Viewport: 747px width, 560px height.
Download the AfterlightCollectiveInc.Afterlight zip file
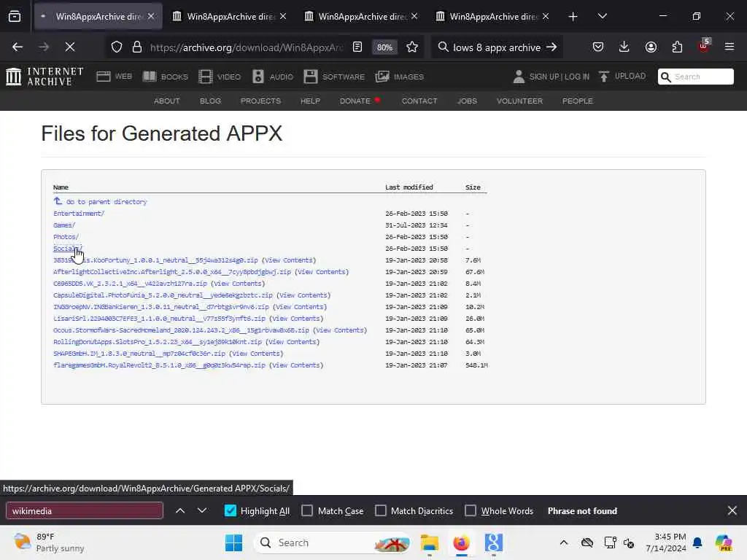[172, 272]
